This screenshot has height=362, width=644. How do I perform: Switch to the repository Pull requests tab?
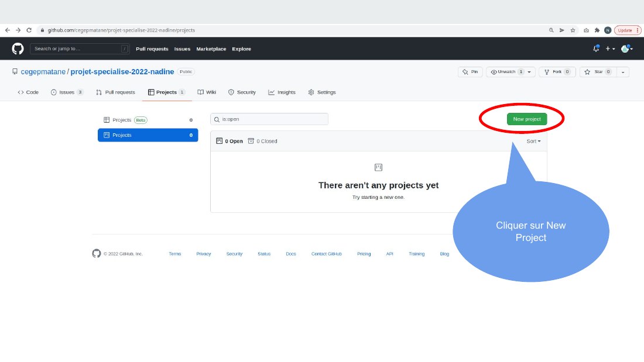[x=115, y=92]
